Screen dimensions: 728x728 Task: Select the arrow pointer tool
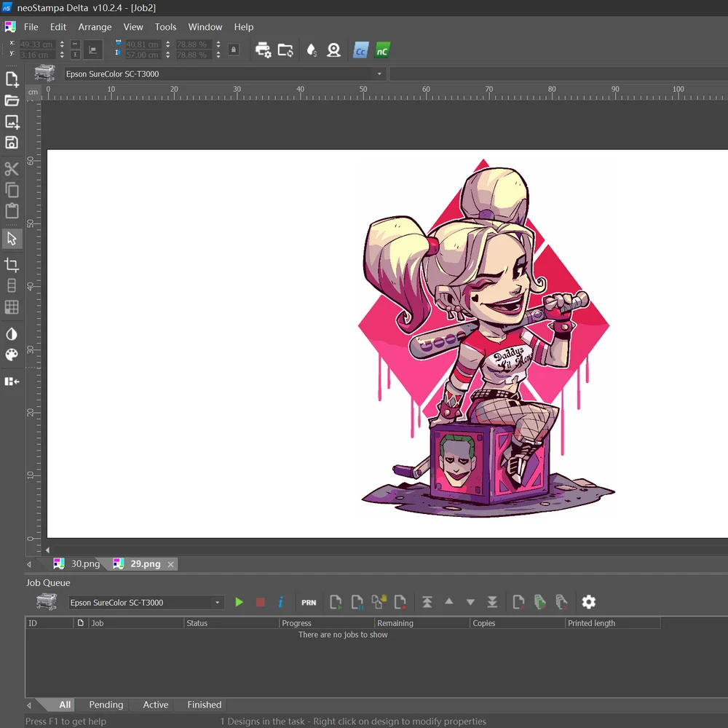coord(12,239)
